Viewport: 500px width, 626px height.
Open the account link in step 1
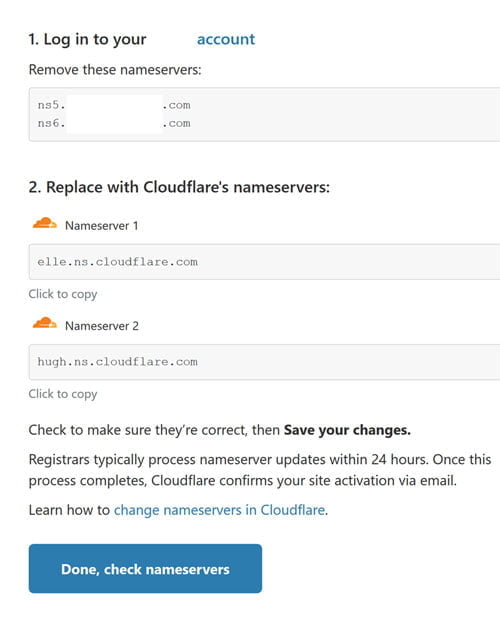coord(226,39)
